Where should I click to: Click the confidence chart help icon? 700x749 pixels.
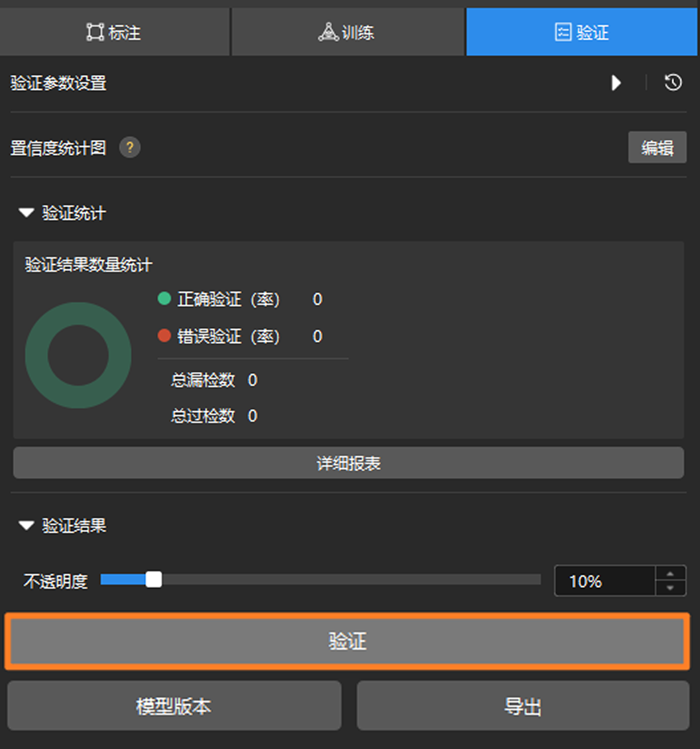tap(129, 148)
